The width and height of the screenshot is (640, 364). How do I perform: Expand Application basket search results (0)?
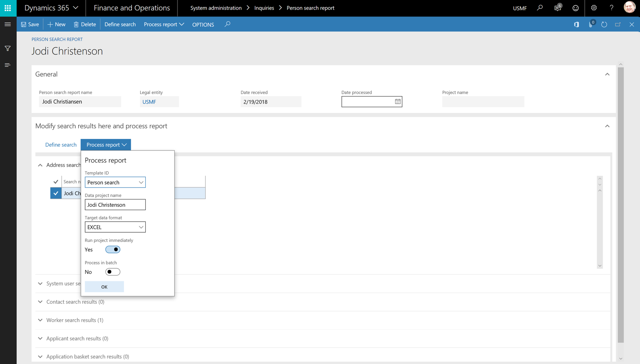pyautogui.click(x=40, y=357)
